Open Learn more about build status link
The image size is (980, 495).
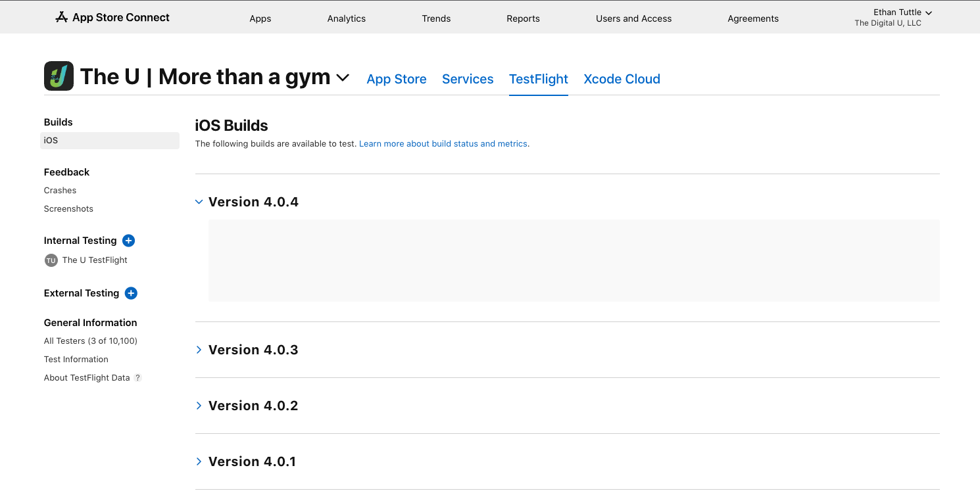pos(444,143)
